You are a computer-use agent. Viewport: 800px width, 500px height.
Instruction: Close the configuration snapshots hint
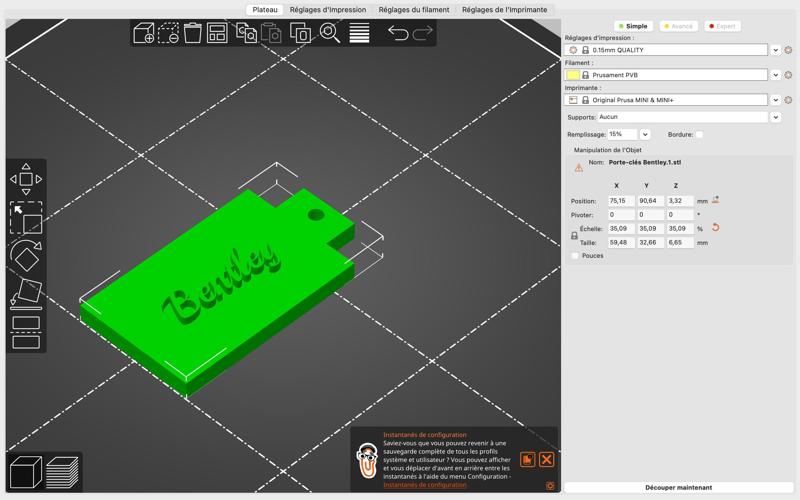(x=546, y=460)
